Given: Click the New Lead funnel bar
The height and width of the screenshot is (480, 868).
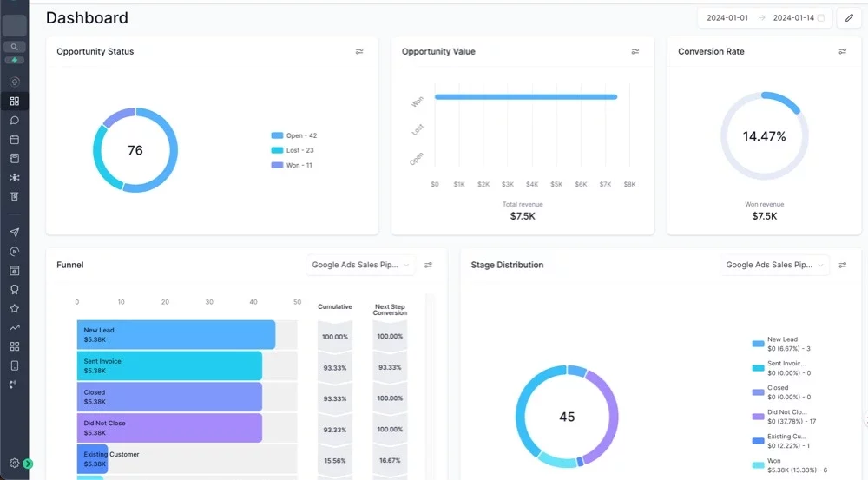Looking at the screenshot, I should (175, 335).
